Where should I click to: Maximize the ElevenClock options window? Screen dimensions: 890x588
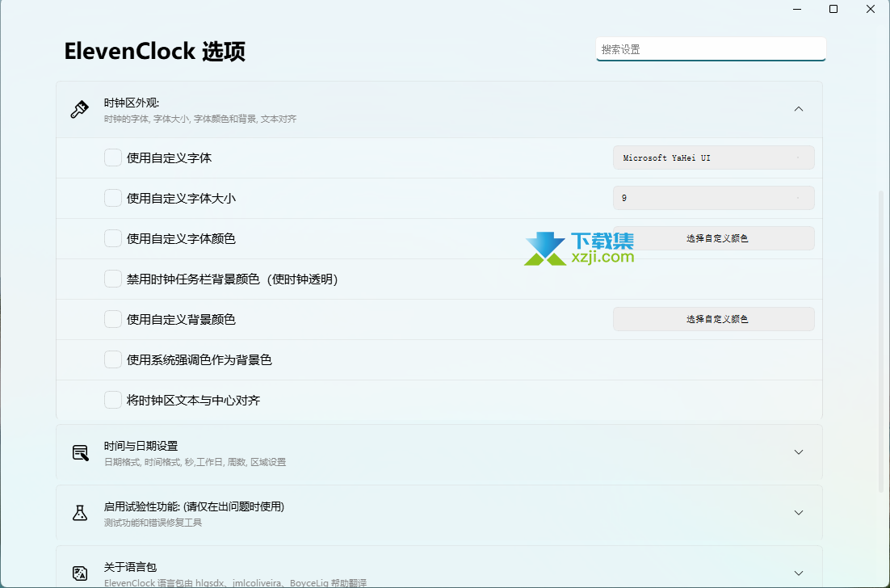833,9
